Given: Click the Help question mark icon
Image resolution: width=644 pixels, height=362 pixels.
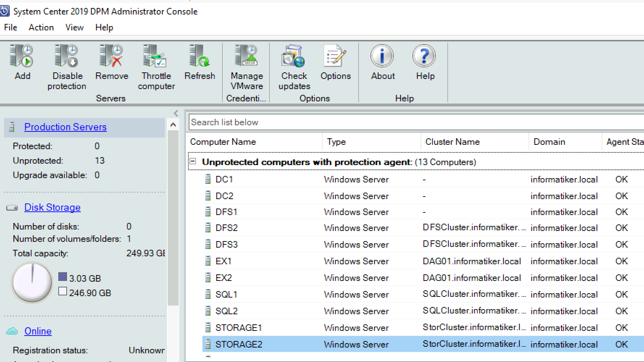Looking at the screenshot, I should coord(424,56).
